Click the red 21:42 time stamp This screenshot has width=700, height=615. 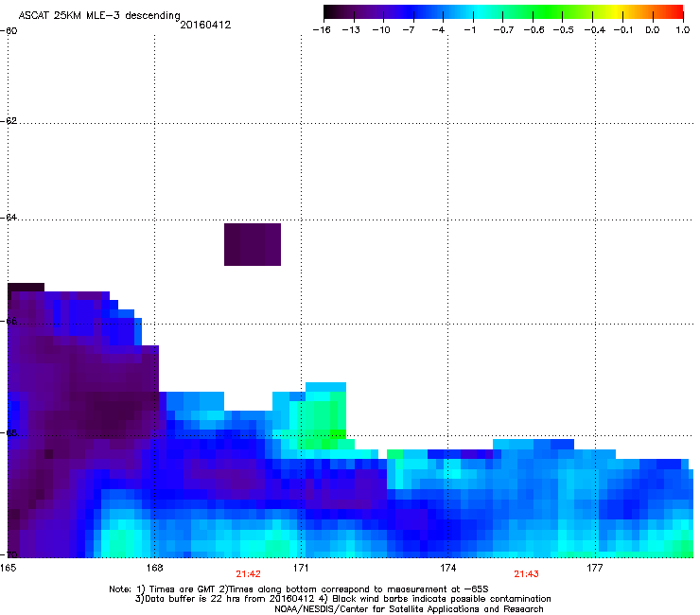coord(248,574)
